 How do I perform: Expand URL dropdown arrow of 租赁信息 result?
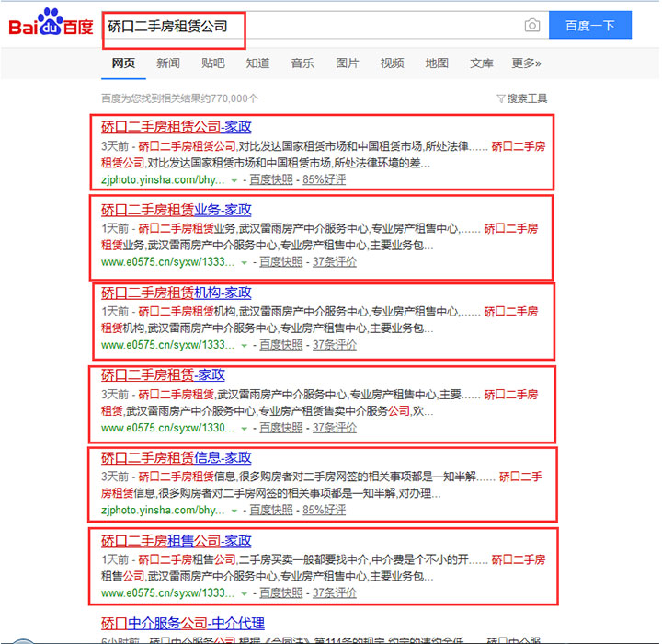pyautogui.click(x=234, y=511)
